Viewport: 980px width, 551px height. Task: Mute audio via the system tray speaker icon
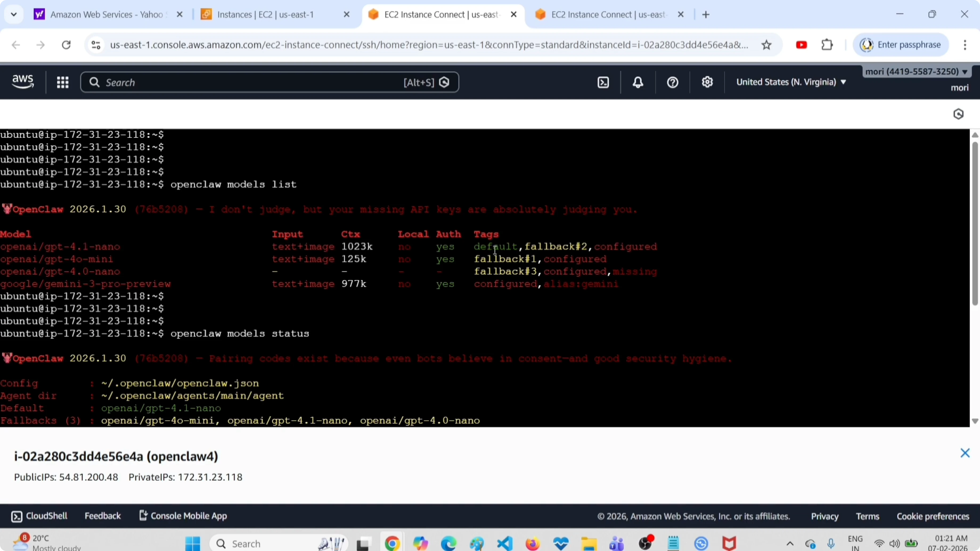[x=895, y=543]
